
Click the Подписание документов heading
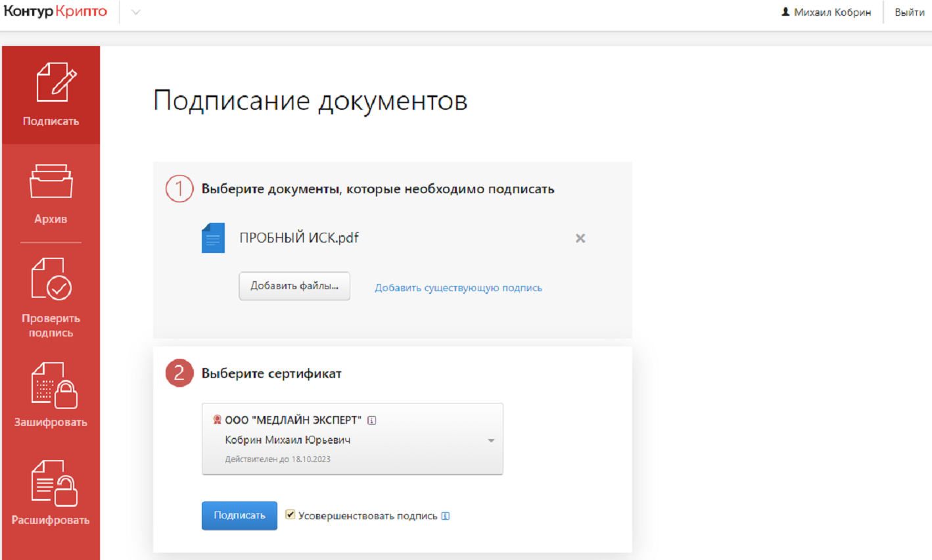click(x=310, y=101)
